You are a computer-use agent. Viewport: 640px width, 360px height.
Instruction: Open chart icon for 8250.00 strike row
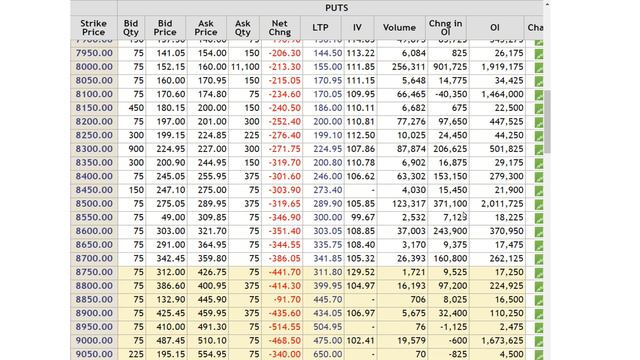(x=539, y=136)
